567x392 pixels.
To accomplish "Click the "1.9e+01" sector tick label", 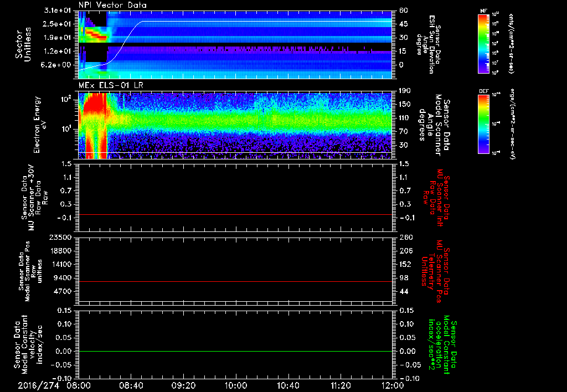I will [x=58, y=38].
